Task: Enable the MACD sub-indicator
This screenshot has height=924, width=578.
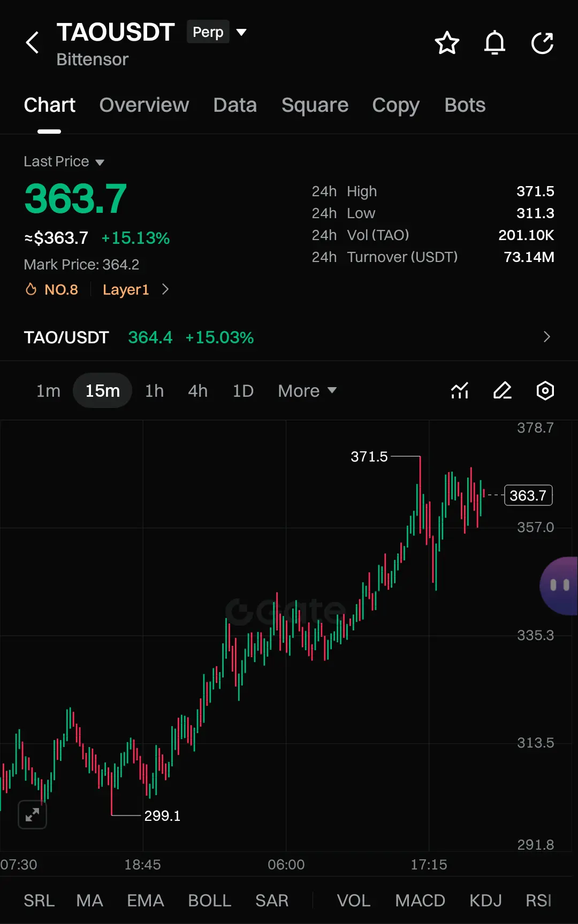Action: [x=420, y=900]
